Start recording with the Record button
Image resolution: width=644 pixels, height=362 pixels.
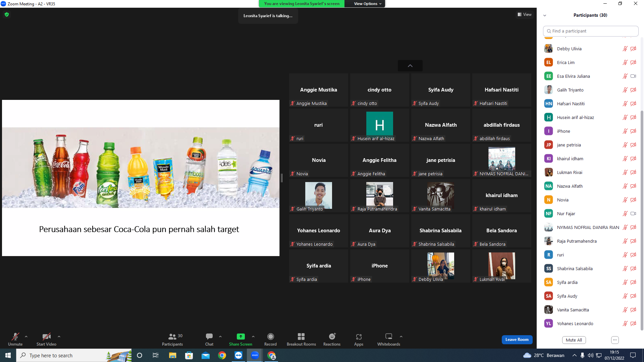pos(270,339)
